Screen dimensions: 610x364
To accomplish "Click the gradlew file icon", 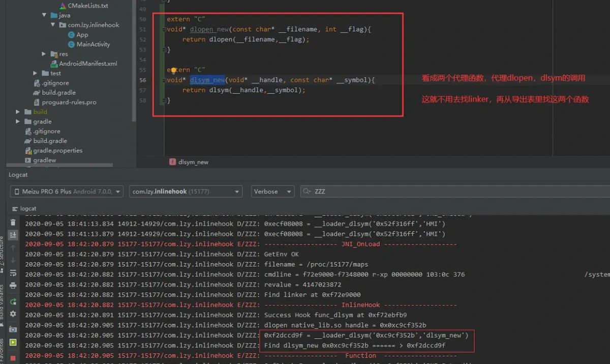I will tap(28, 160).
